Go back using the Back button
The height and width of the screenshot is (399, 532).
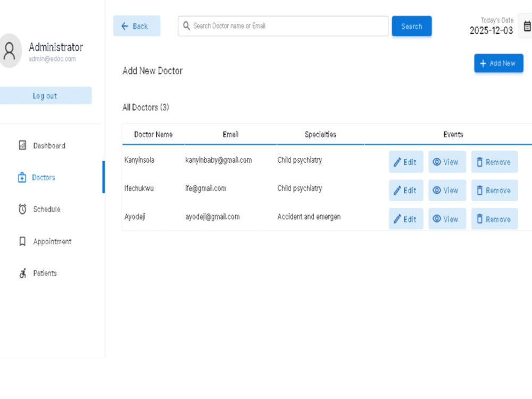(137, 26)
